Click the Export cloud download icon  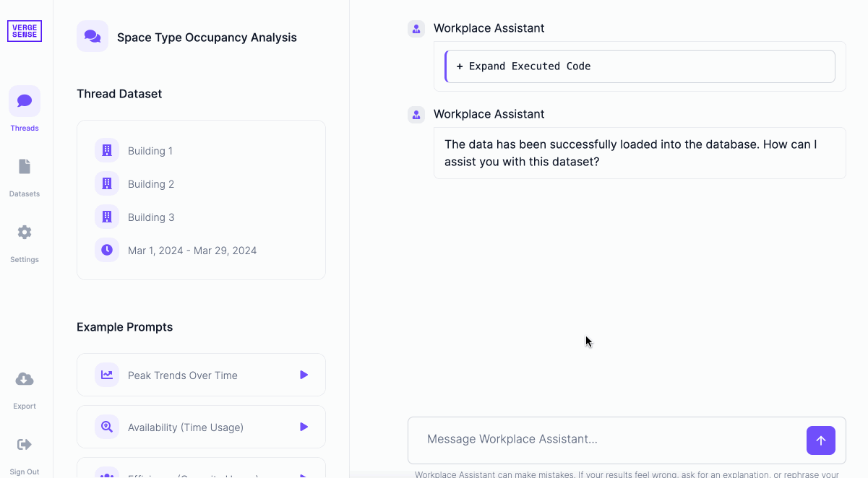click(x=25, y=379)
